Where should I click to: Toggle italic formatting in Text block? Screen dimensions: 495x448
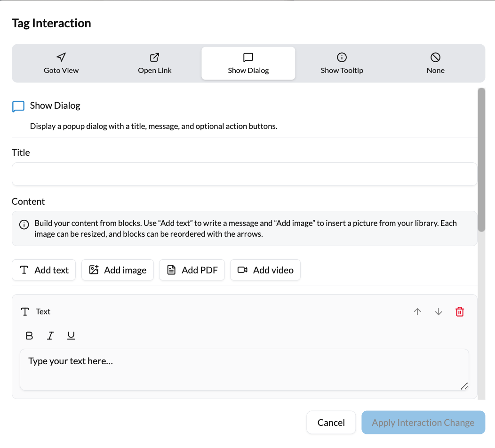50,336
